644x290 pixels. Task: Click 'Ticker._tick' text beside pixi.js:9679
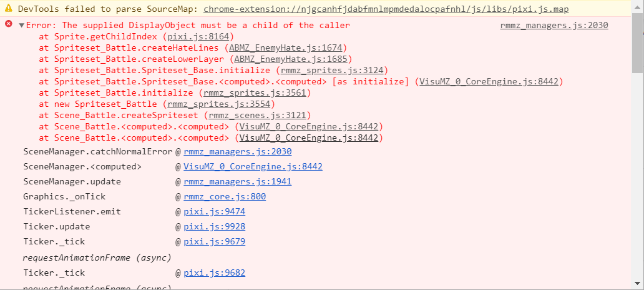coord(54,241)
